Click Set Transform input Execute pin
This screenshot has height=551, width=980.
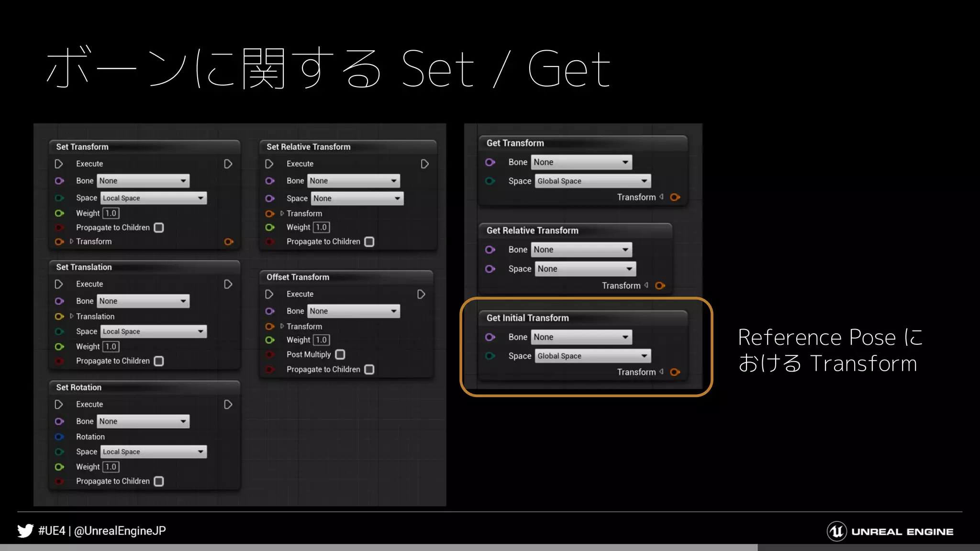[59, 164]
